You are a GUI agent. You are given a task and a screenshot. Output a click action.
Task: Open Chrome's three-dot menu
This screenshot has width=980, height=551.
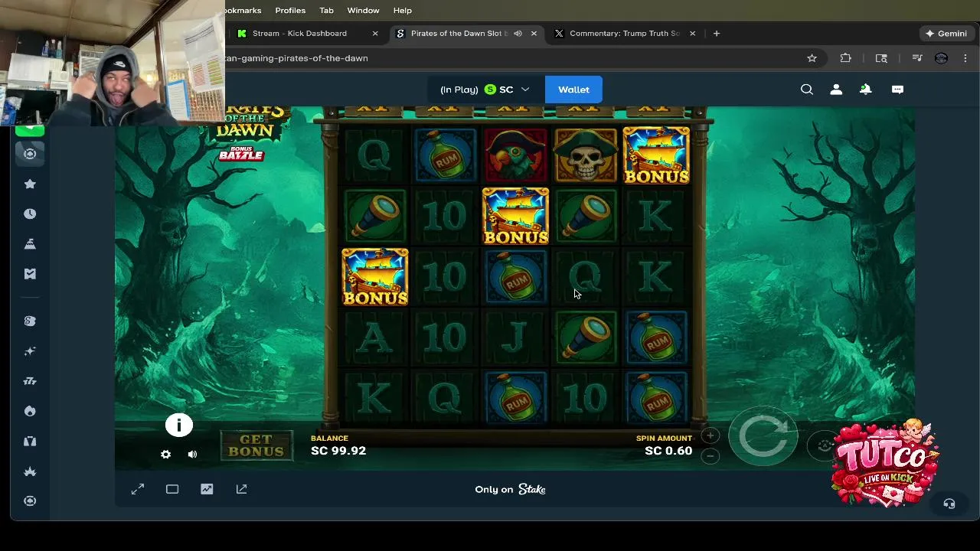click(x=965, y=58)
